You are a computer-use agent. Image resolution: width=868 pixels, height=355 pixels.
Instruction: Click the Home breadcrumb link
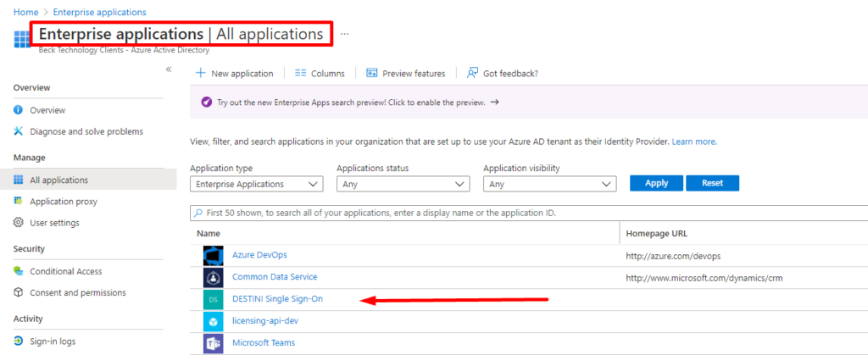tap(25, 12)
